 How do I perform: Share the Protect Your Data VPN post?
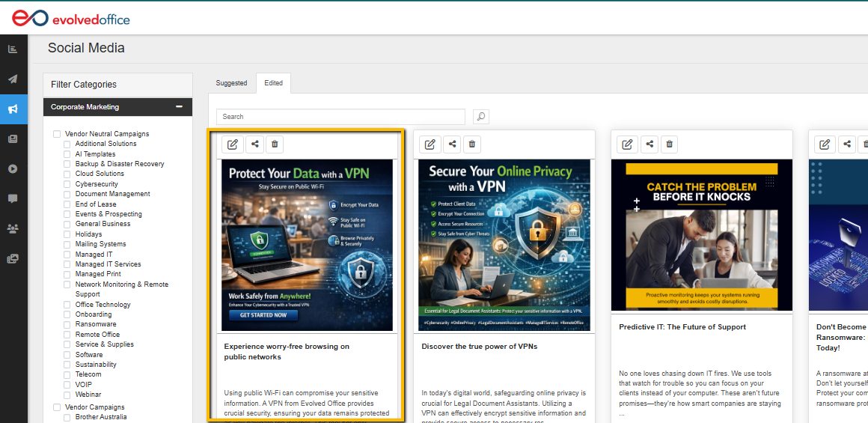[254, 144]
